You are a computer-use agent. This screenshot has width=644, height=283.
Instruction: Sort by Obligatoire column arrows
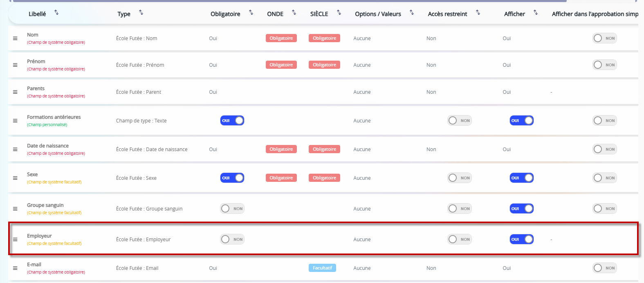point(251,13)
